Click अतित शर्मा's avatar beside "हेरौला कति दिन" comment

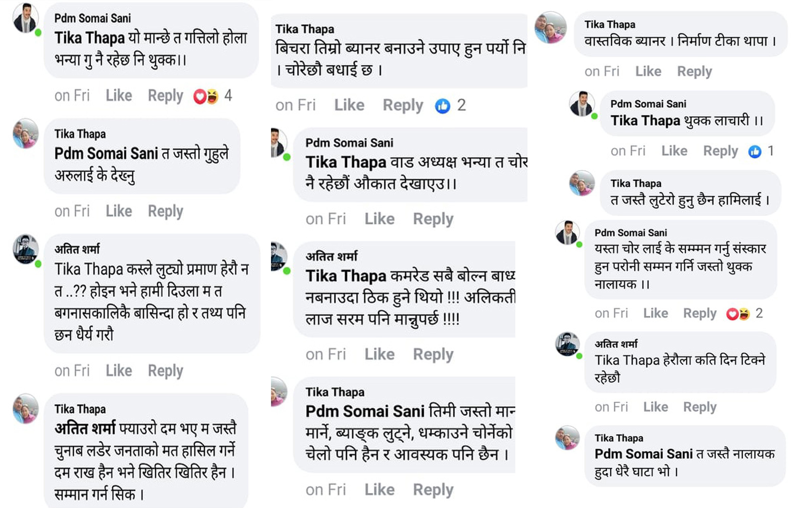pyautogui.click(x=567, y=344)
